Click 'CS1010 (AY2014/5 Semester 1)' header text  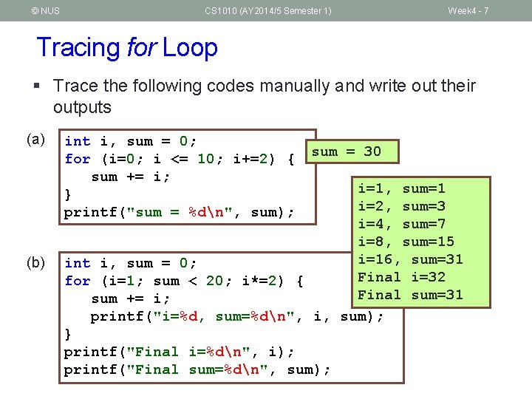268,11
